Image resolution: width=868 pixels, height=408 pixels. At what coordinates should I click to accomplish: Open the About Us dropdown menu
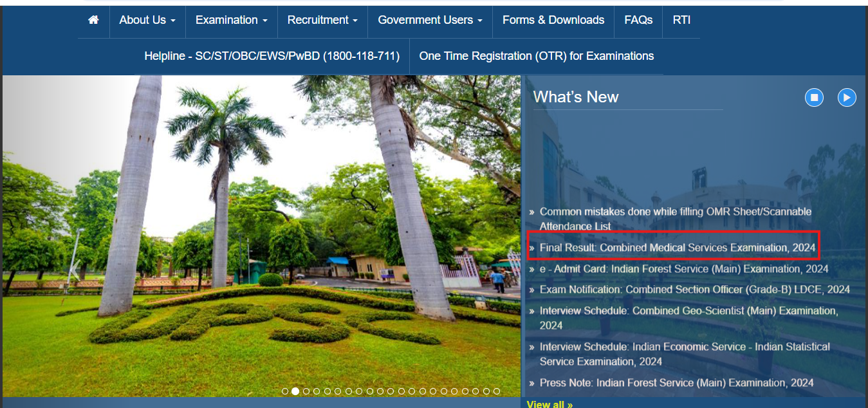(x=147, y=20)
